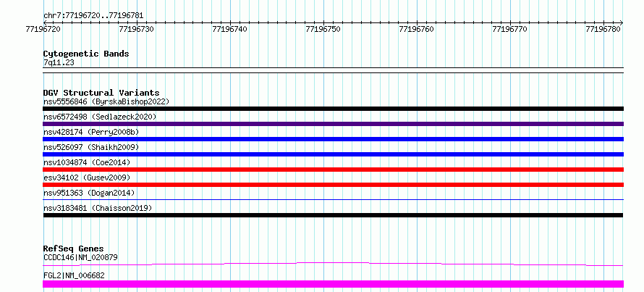This screenshot has height=292, width=644.
Task: Click ruler position 77196720
Action: click(x=43, y=29)
